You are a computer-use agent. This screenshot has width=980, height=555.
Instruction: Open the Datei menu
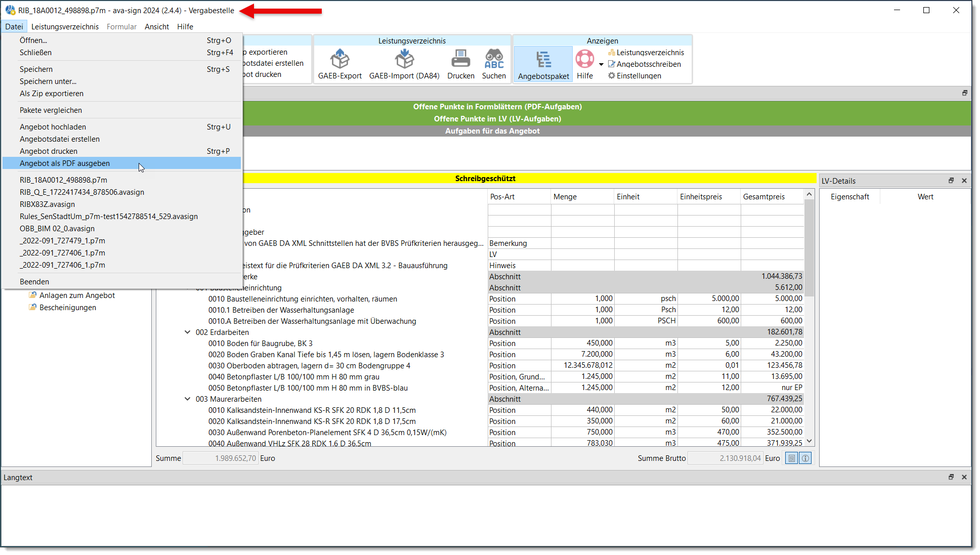coord(14,26)
